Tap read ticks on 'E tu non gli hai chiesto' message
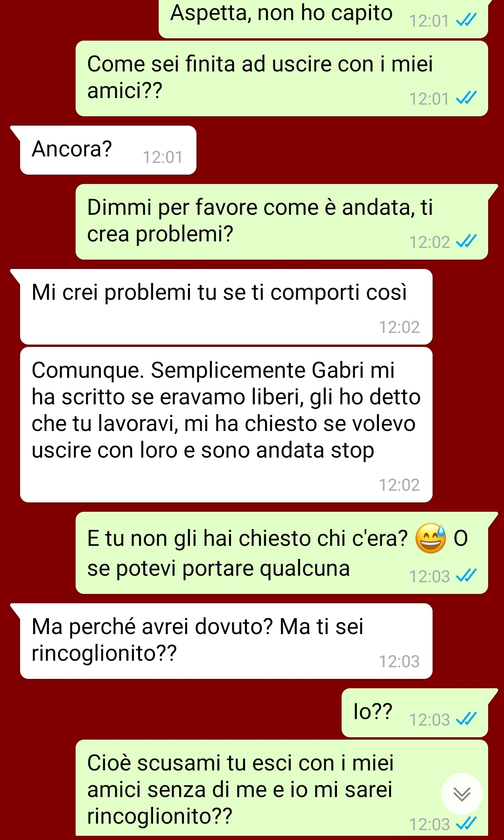Screen dimensions: 504x840 (x=466, y=576)
